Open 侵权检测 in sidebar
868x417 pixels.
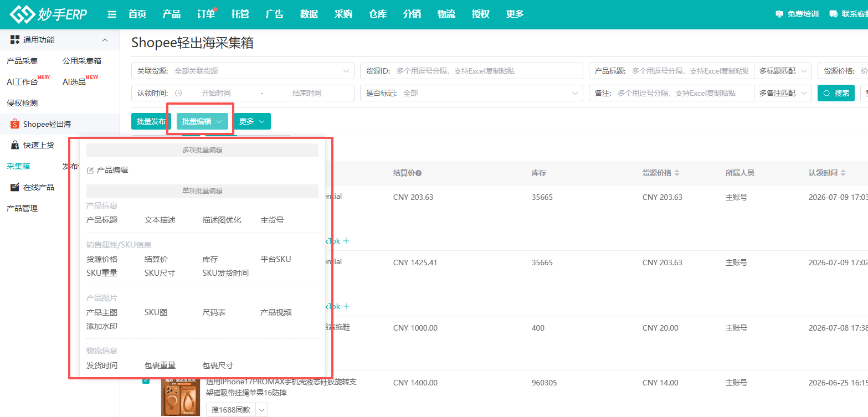tap(22, 103)
